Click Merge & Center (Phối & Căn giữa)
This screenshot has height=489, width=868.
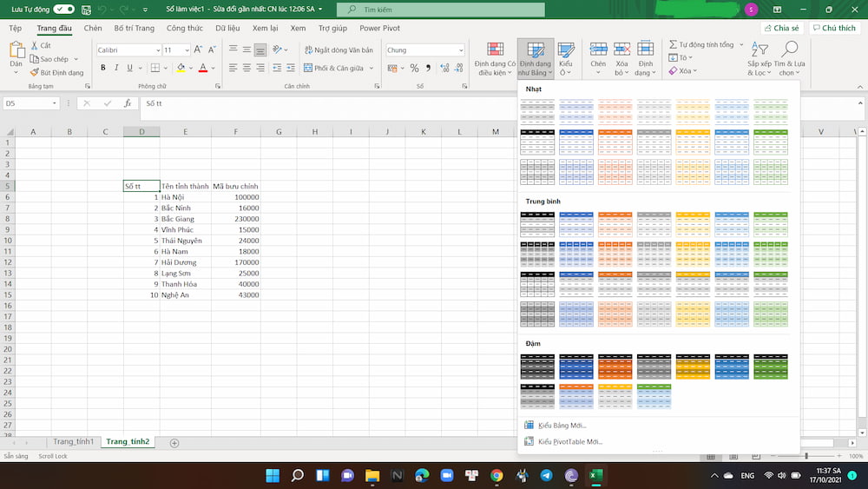tap(334, 68)
